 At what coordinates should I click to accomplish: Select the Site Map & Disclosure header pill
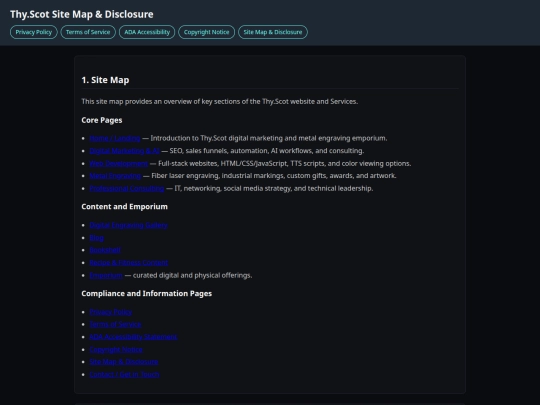coord(273,32)
